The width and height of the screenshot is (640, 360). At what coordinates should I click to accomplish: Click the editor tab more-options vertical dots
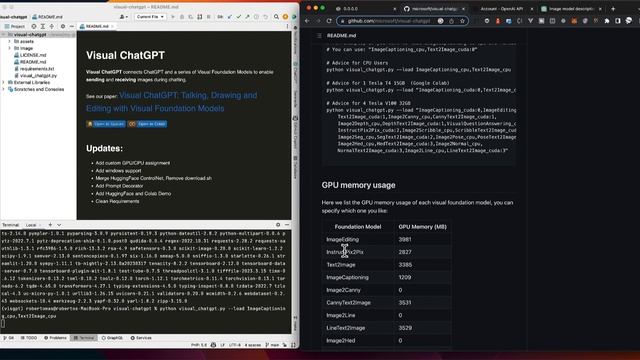pyautogui.click(x=287, y=26)
